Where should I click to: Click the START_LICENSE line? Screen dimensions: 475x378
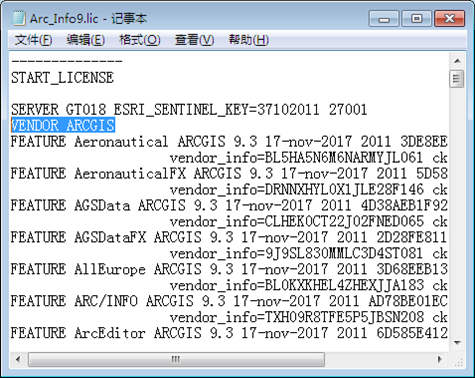point(62,78)
